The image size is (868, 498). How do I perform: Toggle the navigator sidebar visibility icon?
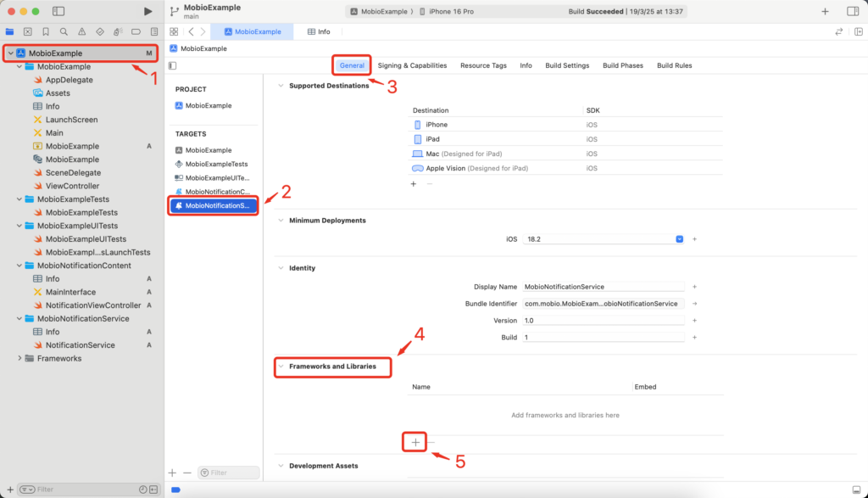point(58,11)
